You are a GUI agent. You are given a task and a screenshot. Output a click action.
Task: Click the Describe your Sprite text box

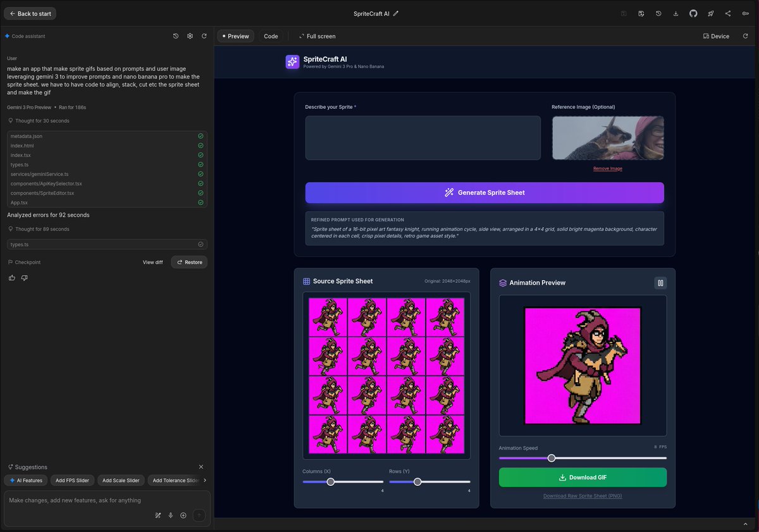(423, 138)
